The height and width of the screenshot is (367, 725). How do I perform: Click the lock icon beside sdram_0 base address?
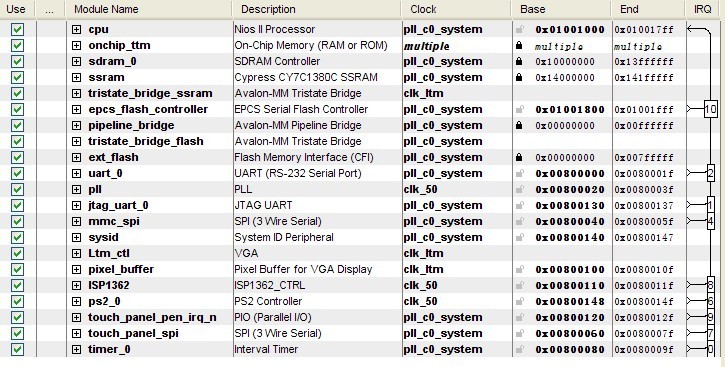(x=519, y=61)
